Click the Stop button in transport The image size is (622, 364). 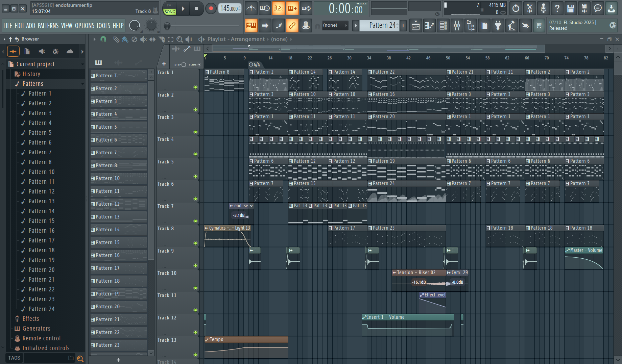pos(196,8)
